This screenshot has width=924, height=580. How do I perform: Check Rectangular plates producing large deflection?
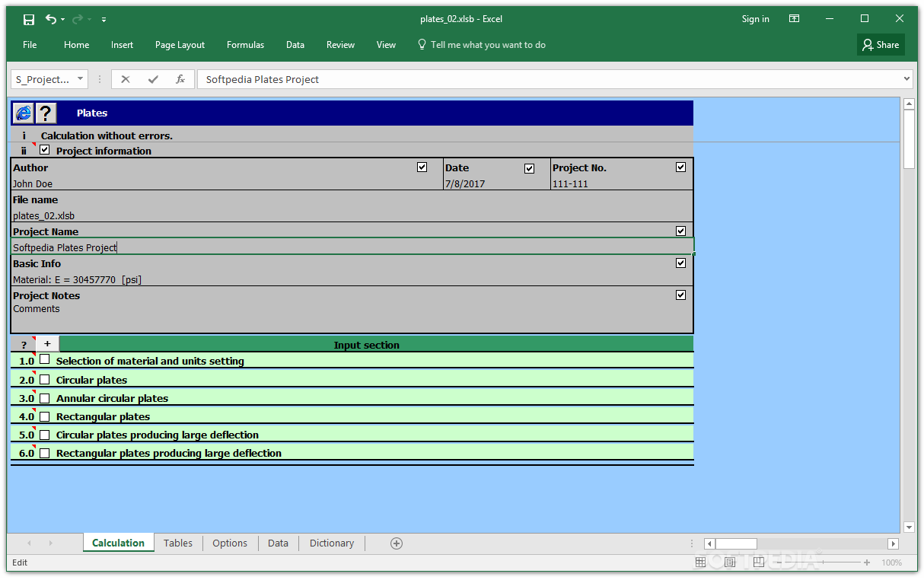pos(45,453)
